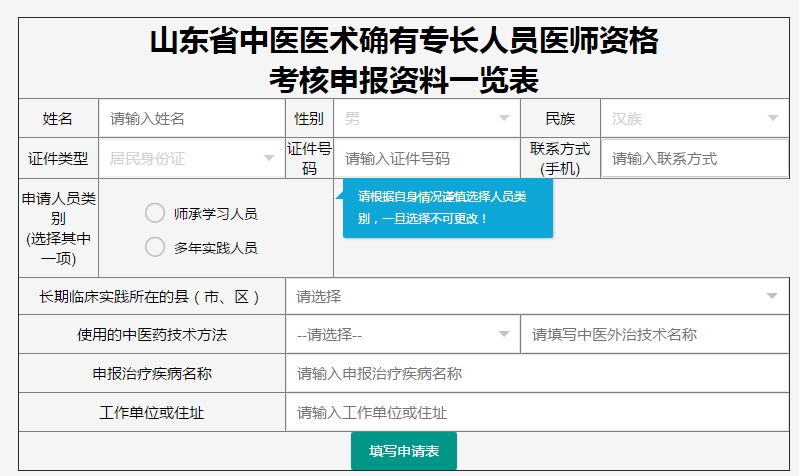Click the 请输入申报治疗疾病名称 input field
The width and height of the screenshot is (799, 476).
pos(537,373)
